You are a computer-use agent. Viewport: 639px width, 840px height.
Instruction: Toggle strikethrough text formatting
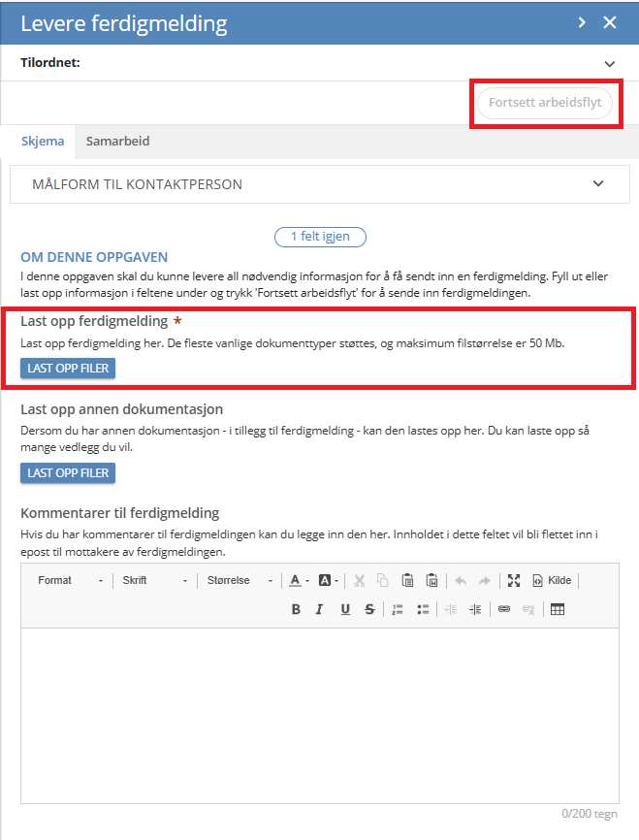(x=369, y=609)
